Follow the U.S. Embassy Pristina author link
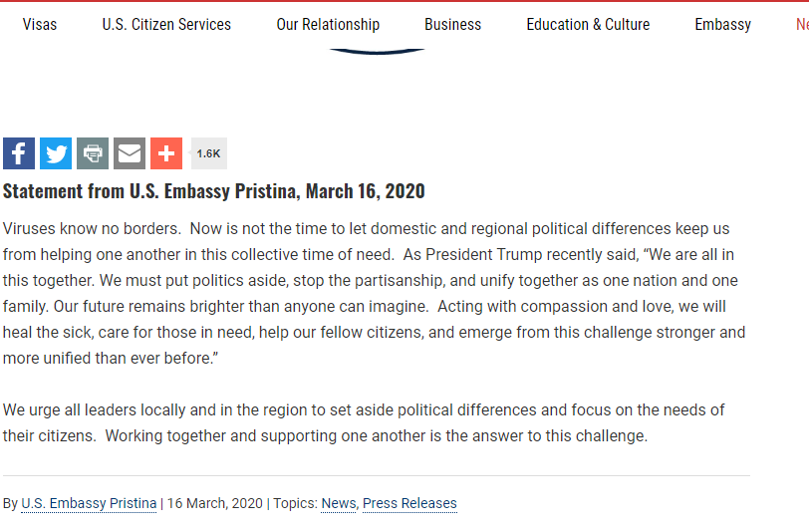 [x=89, y=503]
